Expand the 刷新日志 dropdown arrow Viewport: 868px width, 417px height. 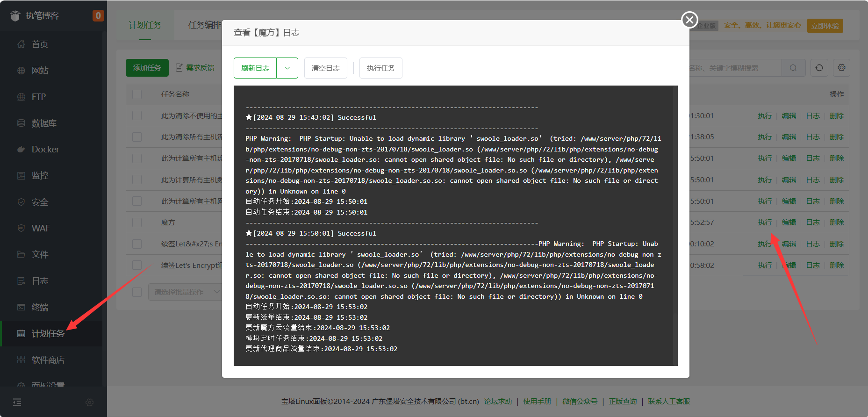[x=287, y=68]
